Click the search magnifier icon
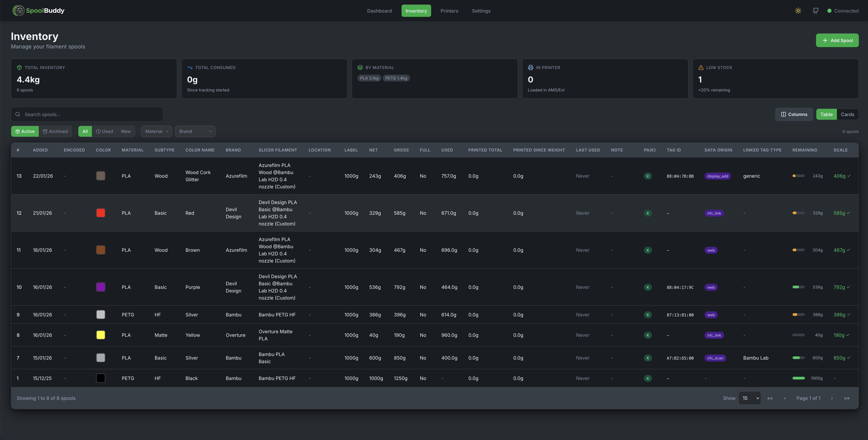The image size is (868, 440). coord(18,114)
